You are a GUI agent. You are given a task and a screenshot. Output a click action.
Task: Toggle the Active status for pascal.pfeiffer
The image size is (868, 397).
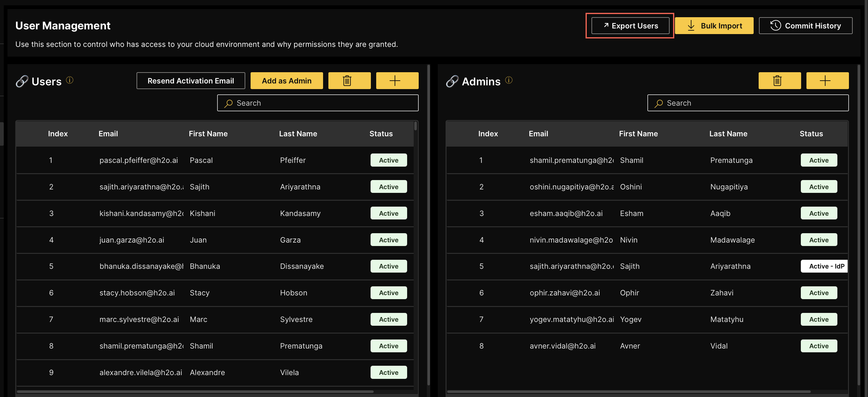pos(388,160)
